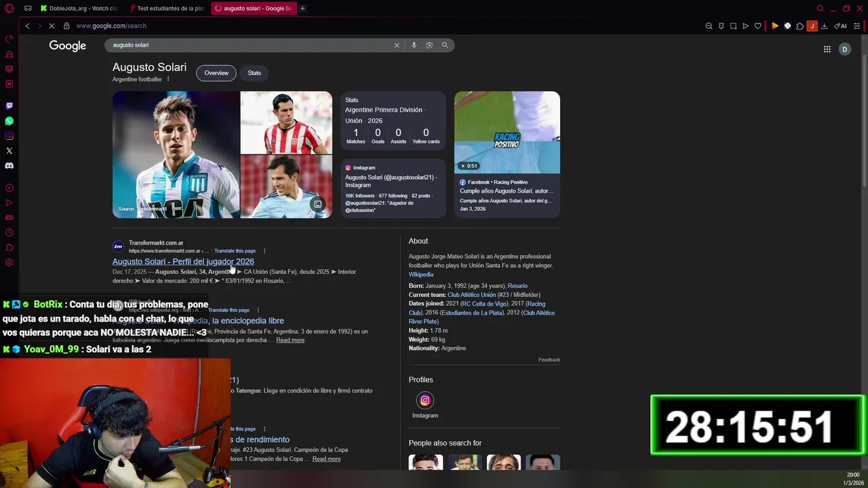Image resolution: width=868 pixels, height=488 pixels.
Task: Select the Overview chip
Action: [216, 73]
